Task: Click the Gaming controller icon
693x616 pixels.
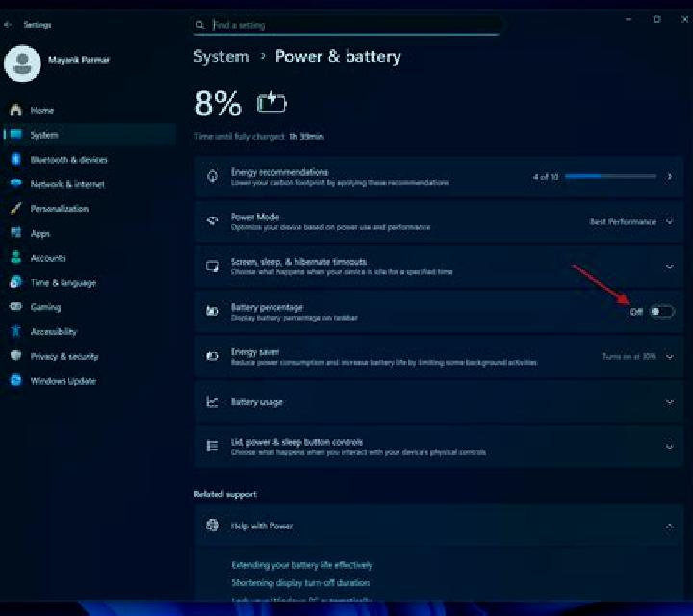Action: pos(16,306)
